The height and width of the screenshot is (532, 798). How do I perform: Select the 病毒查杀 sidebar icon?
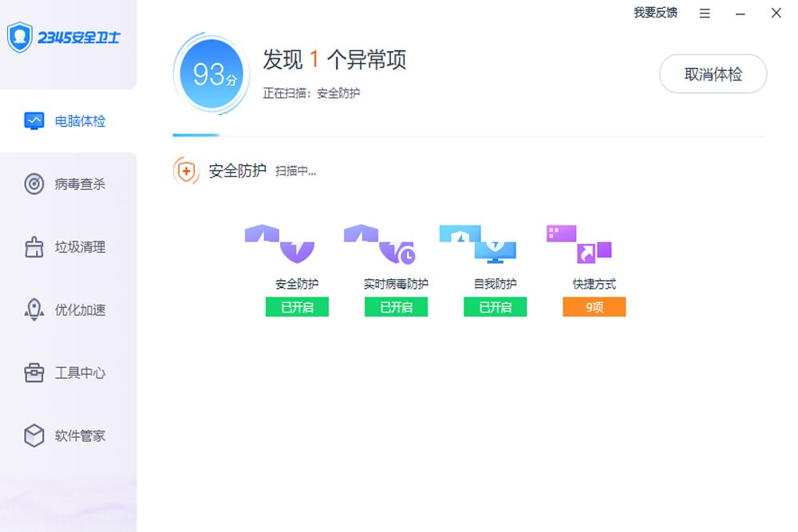point(34,184)
